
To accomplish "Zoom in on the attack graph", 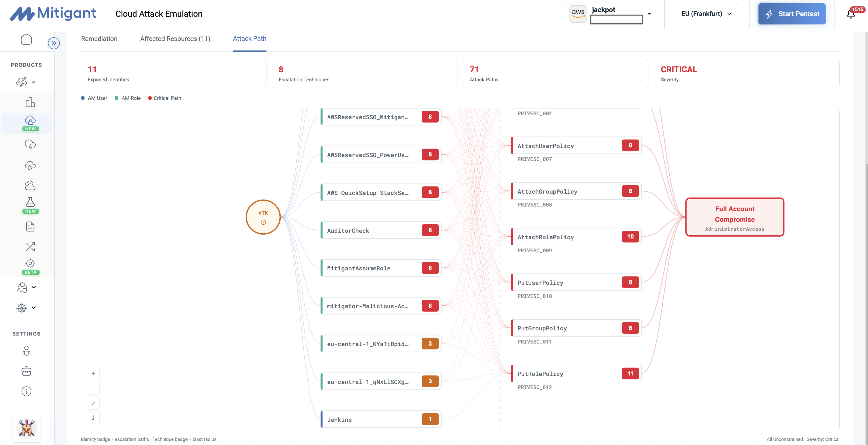I will pyautogui.click(x=93, y=373).
